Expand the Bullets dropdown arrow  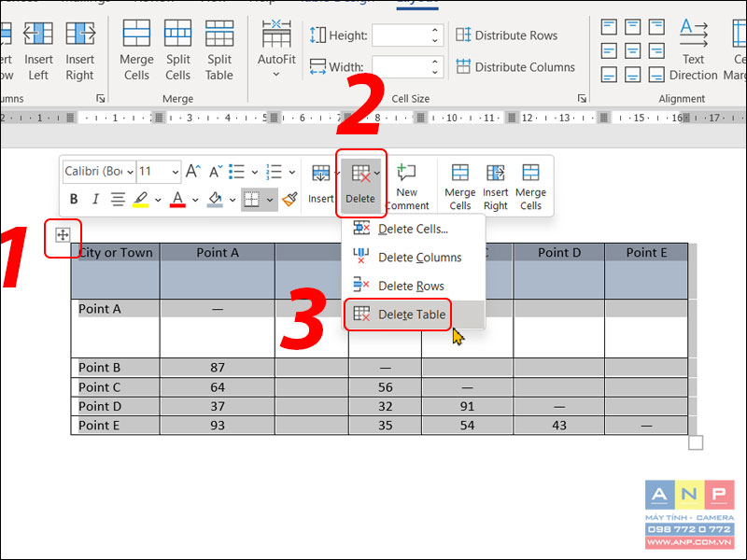(254, 172)
